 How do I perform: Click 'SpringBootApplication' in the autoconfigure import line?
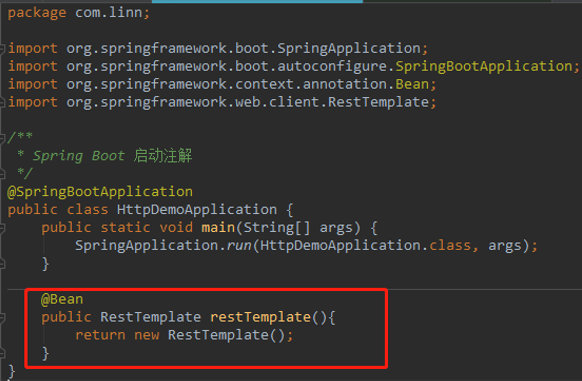(x=484, y=66)
